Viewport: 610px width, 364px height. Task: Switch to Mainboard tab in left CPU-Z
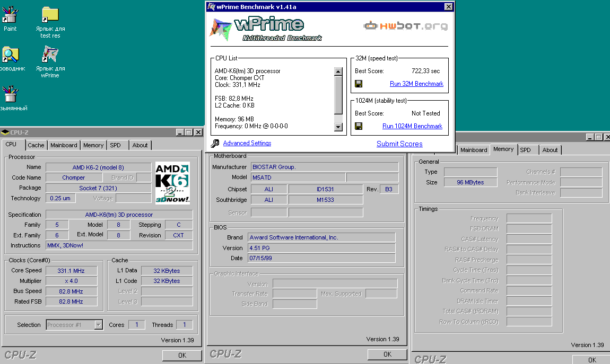[x=64, y=145]
